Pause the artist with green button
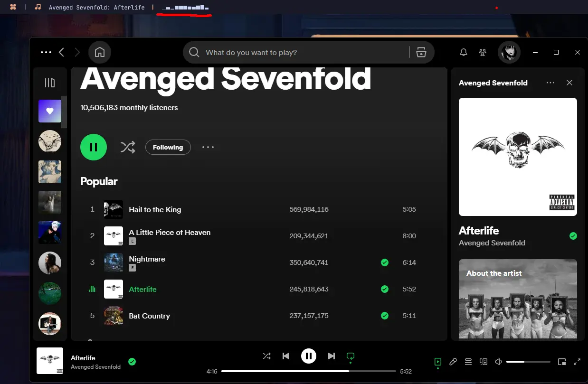588x384 pixels. click(x=94, y=147)
